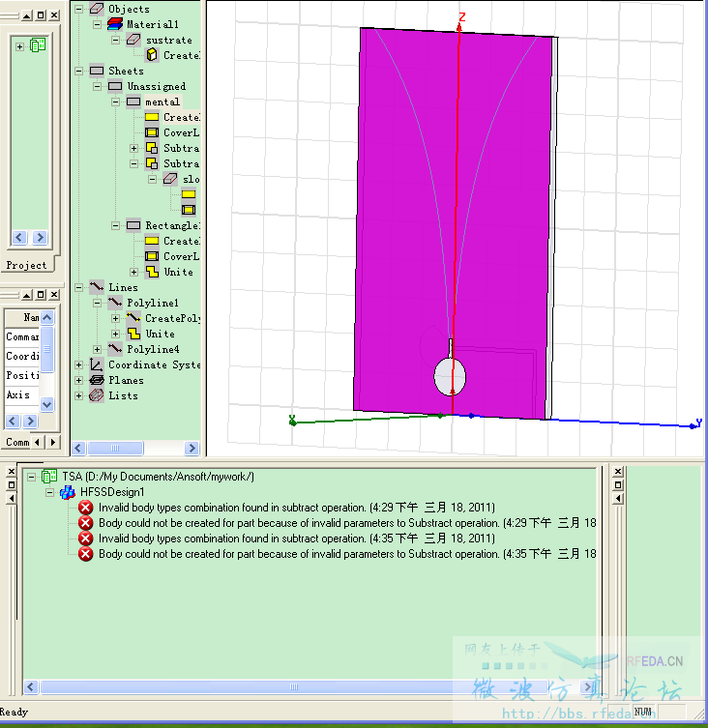The width and height of the screenshot is (708, 728).
Task: Click the Name column header in properties
Action: 22,317
